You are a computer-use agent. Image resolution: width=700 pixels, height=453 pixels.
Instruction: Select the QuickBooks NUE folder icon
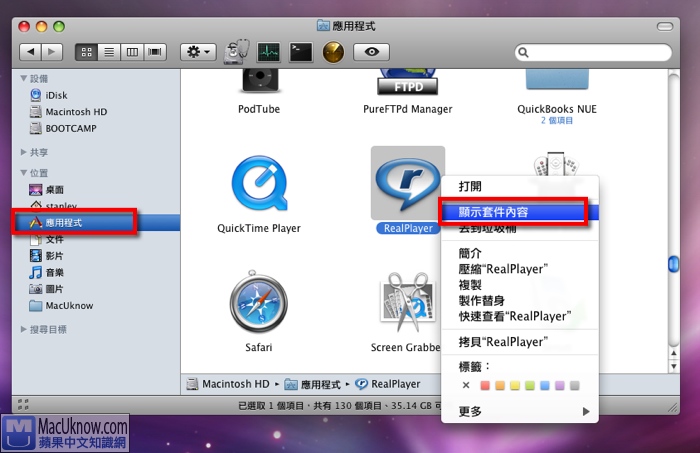pos(557,79)
